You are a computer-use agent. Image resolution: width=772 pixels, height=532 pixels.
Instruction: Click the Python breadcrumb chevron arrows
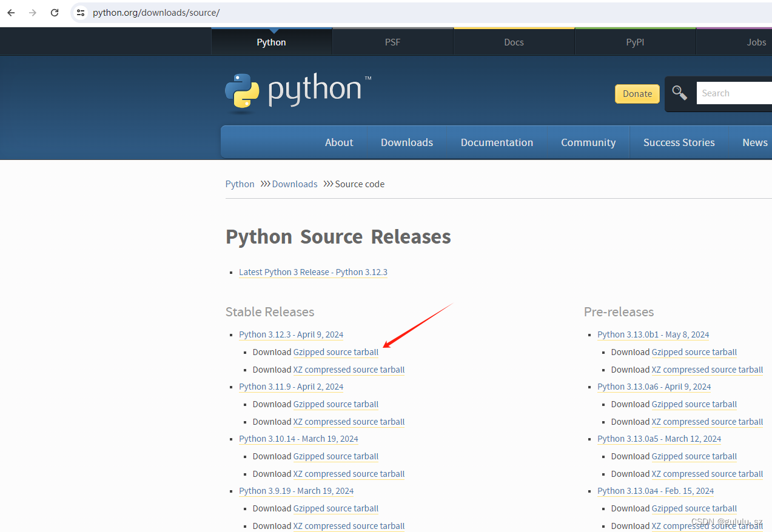[x=263, y=184]
